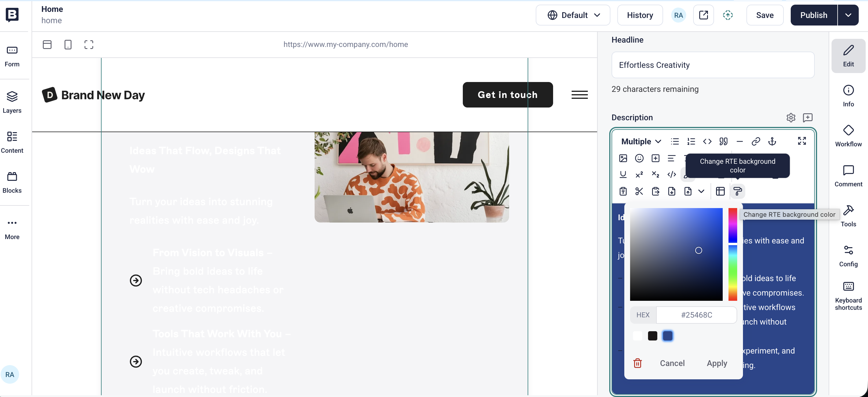This screenshot has height=397, width=868.
Task: Open the Layers panel in the left sidebar
Action: tap(12, 103)
